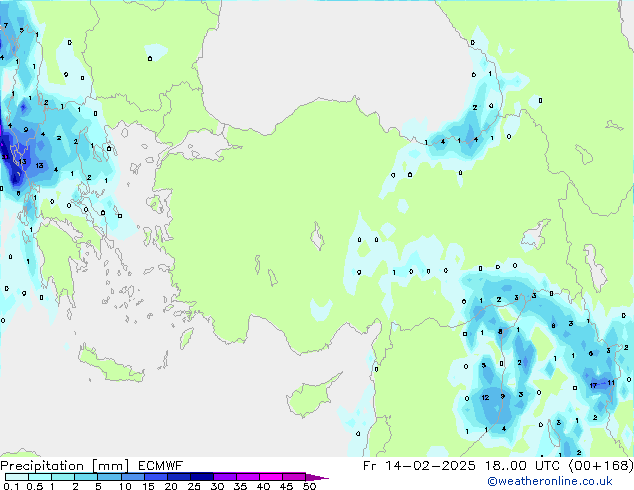Click the "25" legend scale value
The height and width of the screenshot is (490, 634).
coord(194,486)
